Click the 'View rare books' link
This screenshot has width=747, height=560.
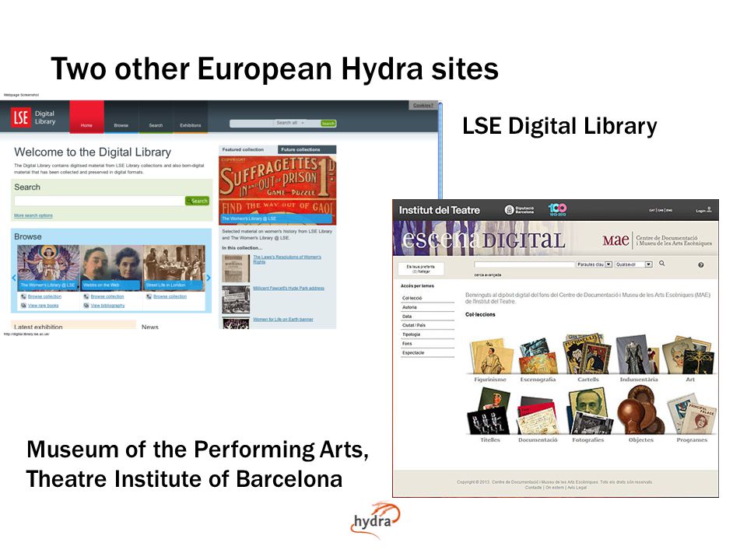43,306
